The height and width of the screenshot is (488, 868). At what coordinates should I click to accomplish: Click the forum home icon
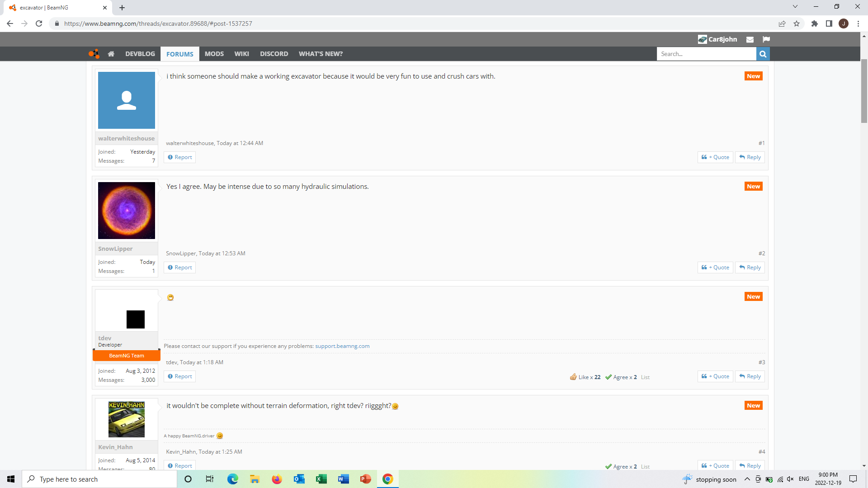pyautogui.click(x=111, y=54)
